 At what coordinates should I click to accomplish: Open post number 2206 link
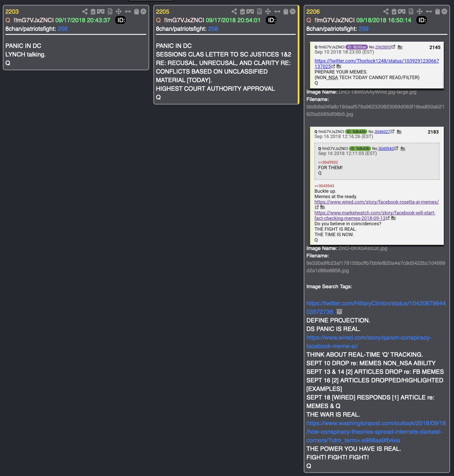coord(313,12)
